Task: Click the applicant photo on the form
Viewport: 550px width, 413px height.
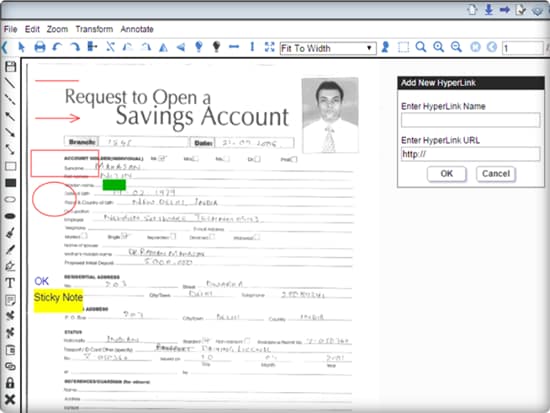Action: 330,115
